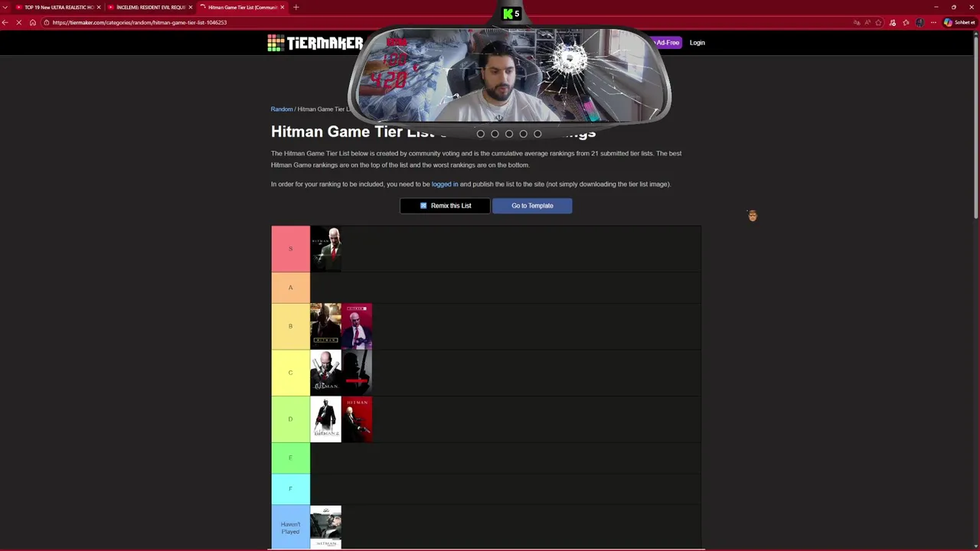Click the green K5 overlay badge
980x551 pixels.
(x=511, y=14)
